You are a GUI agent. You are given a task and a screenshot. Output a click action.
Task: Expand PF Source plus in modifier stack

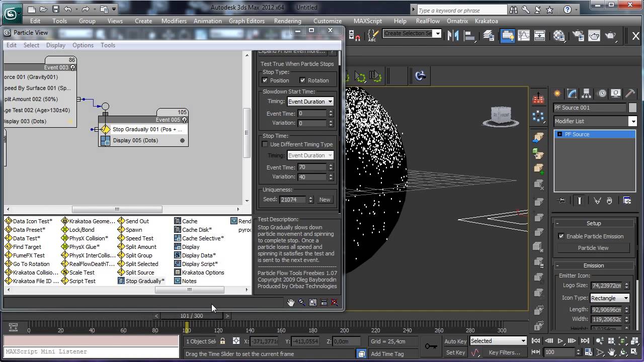click(559, 134)
